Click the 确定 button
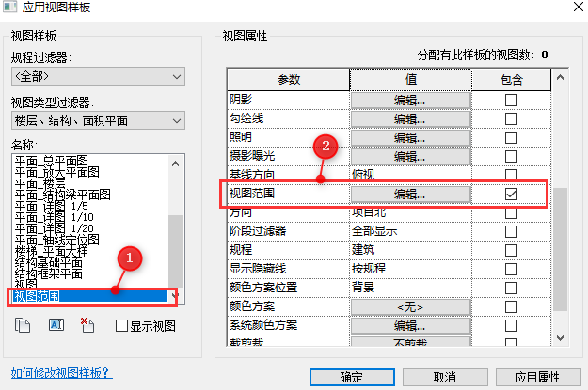Viewport: 588px width, 390px height. 352,377
